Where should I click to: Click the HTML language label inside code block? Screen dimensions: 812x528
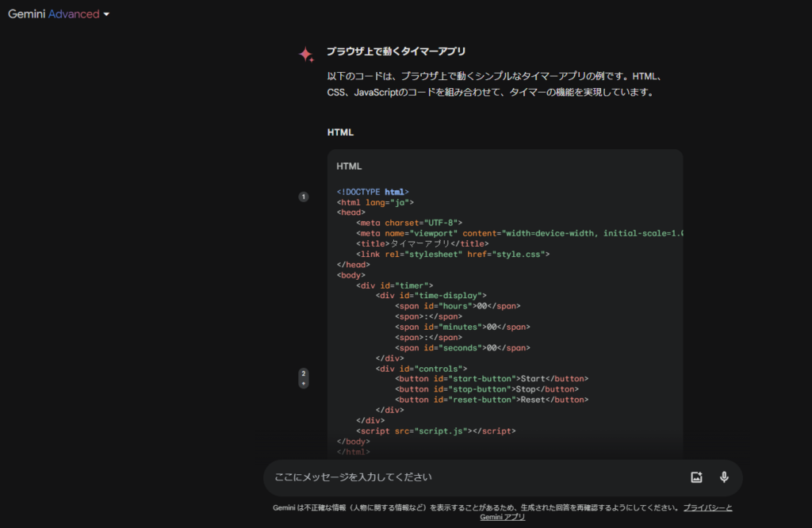click(x=349, y=166)
